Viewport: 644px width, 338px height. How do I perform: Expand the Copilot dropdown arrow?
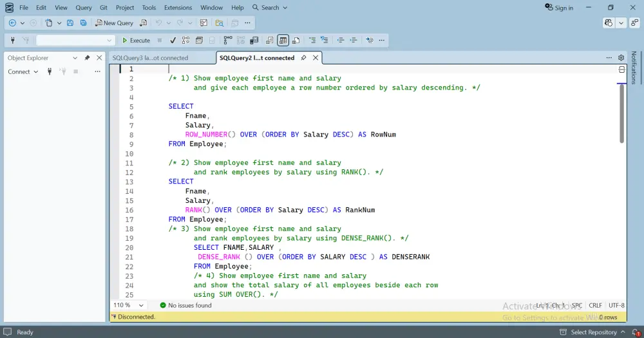[621, 23]
